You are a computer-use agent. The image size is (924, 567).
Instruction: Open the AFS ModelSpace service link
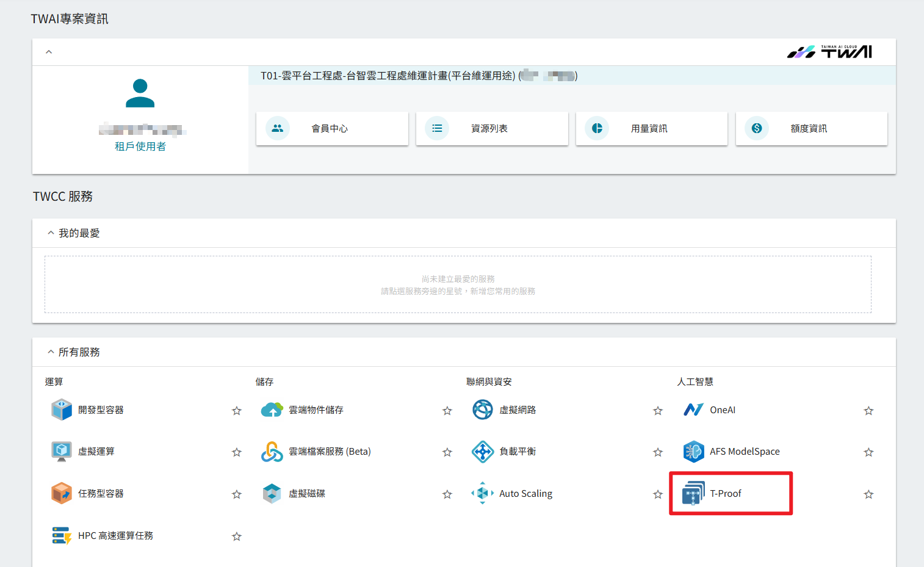pos(745,452)
